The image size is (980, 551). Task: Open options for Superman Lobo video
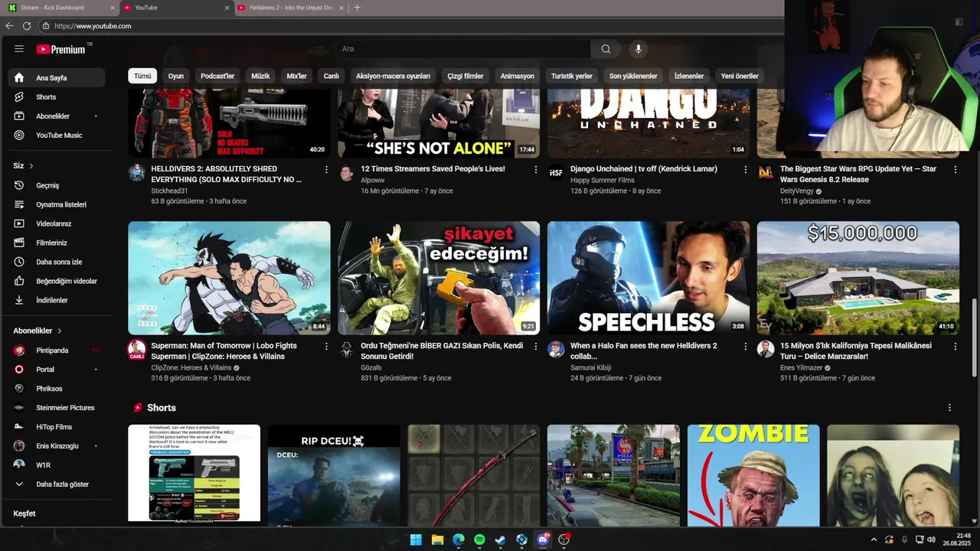[x=326, y=346]
